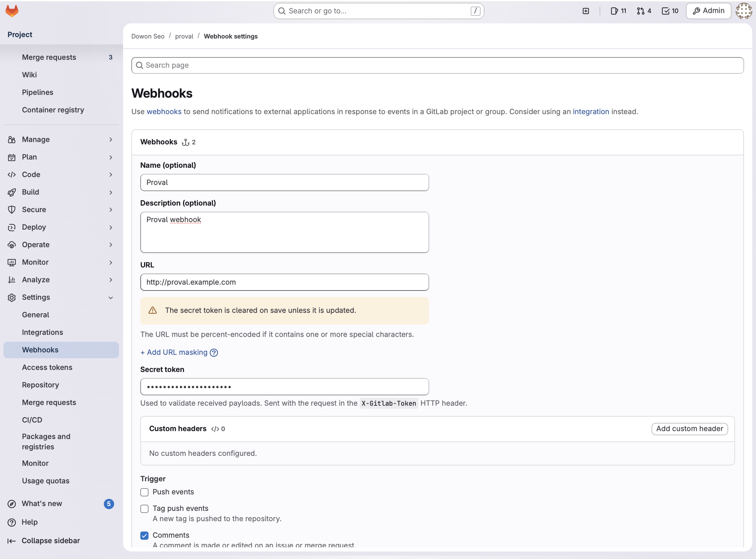Open assigned issues counter showing 11
Screen dimensions: 756x559
[618, 11]
